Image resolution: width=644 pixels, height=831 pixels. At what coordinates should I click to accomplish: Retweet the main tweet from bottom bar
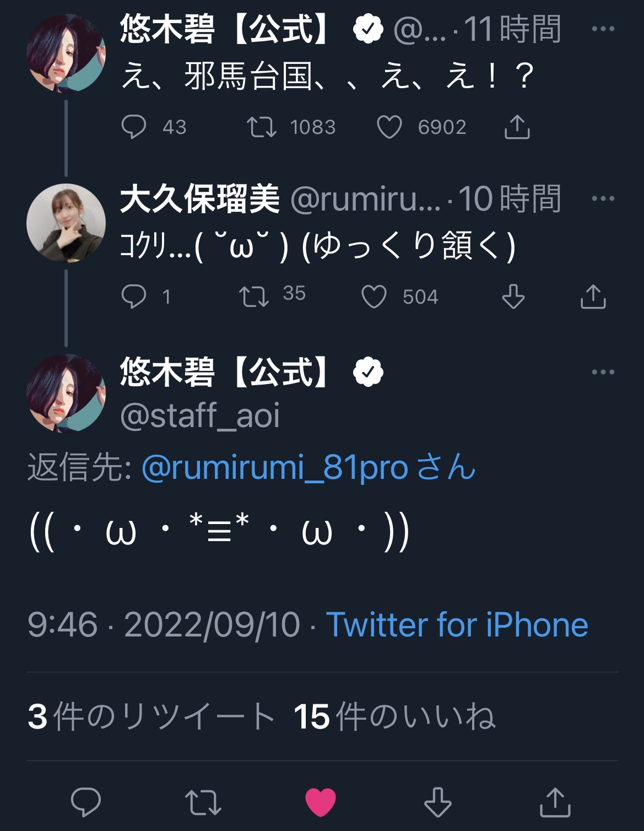203,802
